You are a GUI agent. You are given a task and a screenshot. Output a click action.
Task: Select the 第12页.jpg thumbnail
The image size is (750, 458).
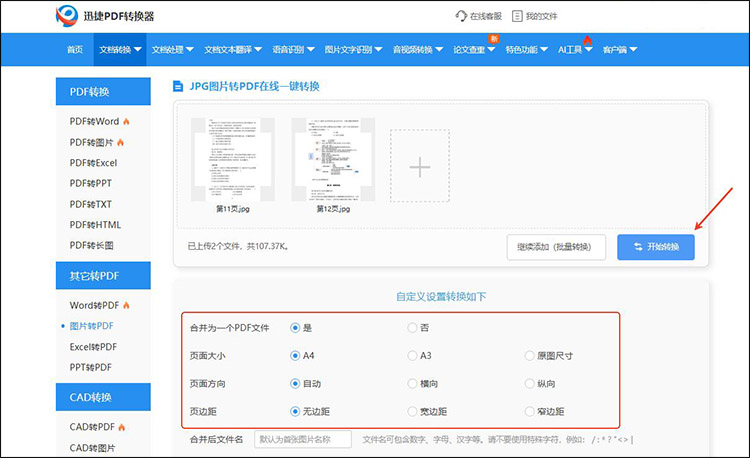tap(333, 160)
